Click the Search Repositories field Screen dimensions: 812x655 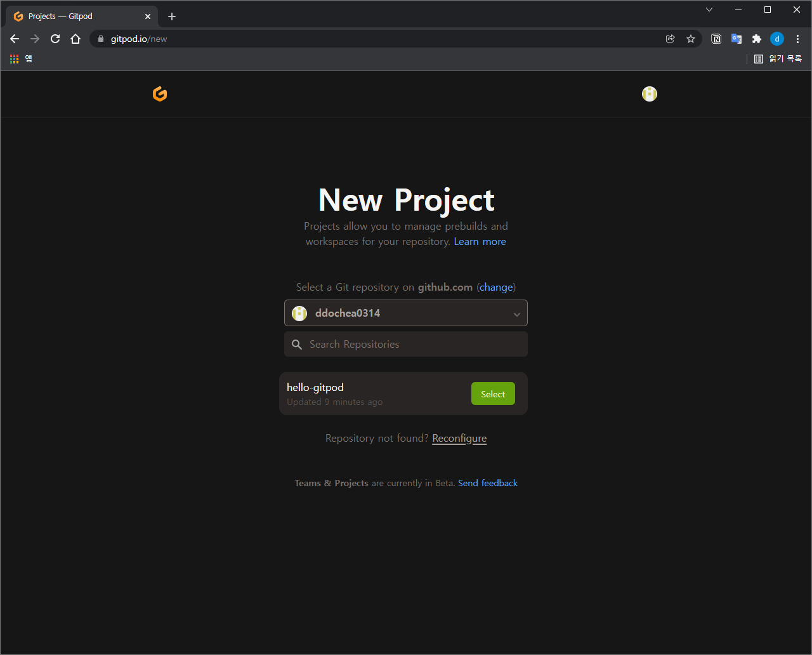click(x=406, y=344)
